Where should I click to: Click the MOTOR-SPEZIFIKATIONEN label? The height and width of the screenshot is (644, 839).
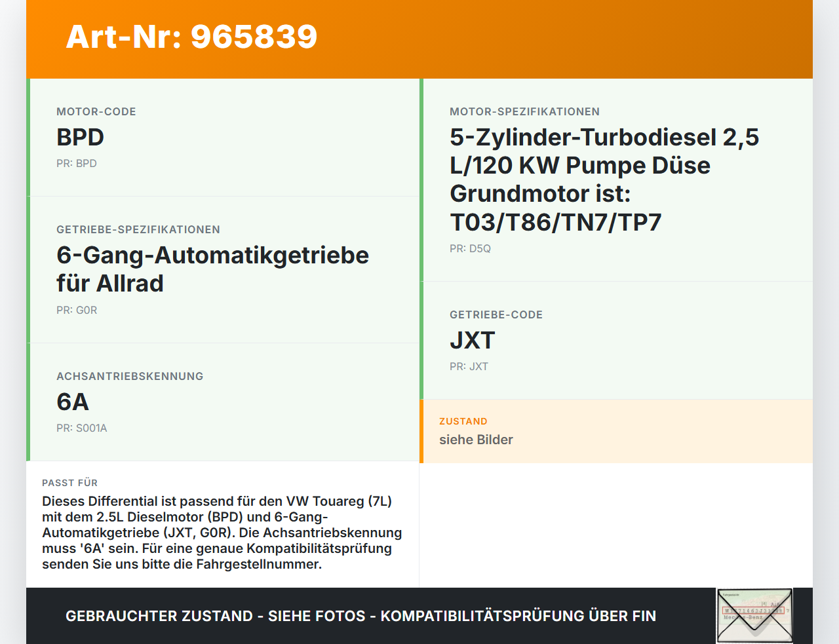524,112
